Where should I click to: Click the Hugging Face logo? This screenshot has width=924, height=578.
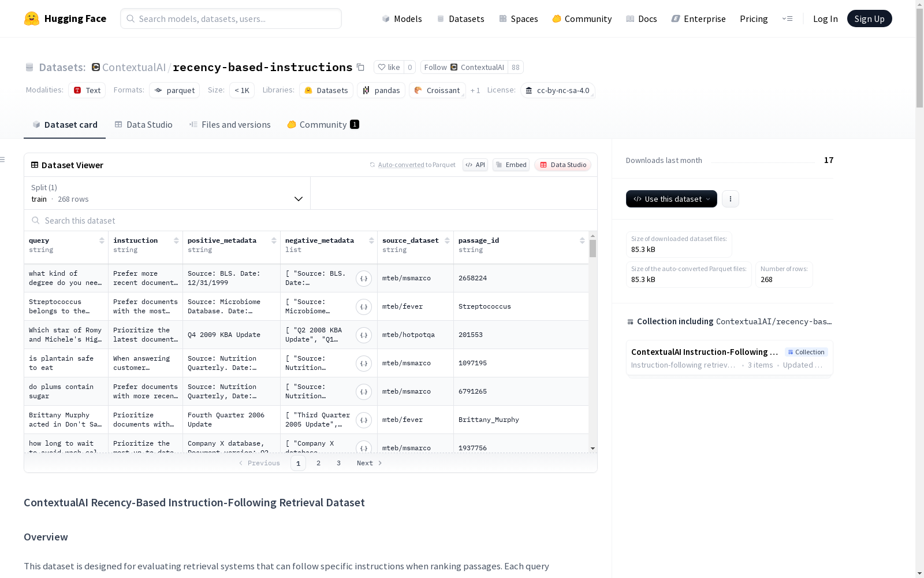coord(65,18)
